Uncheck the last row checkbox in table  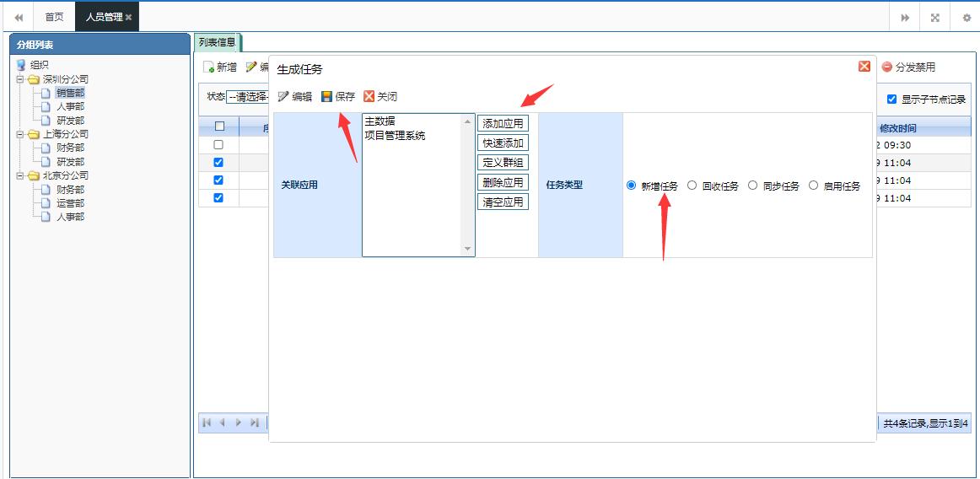[x=218, y=197]
